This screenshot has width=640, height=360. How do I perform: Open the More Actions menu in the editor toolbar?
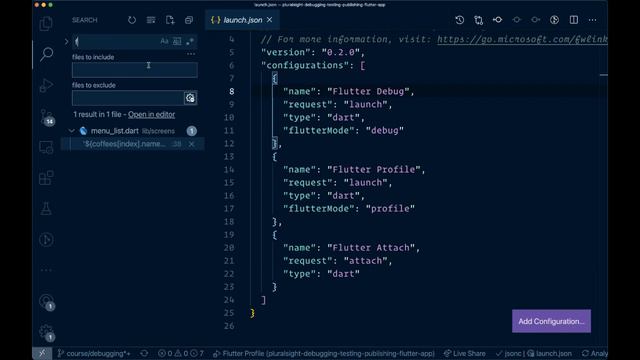pyautogui.click(x=592, y=20)
